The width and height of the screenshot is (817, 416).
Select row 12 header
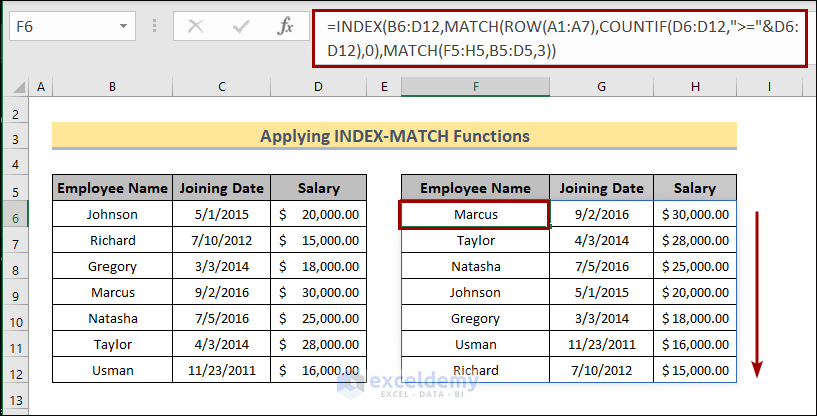[x=18, y=370]
